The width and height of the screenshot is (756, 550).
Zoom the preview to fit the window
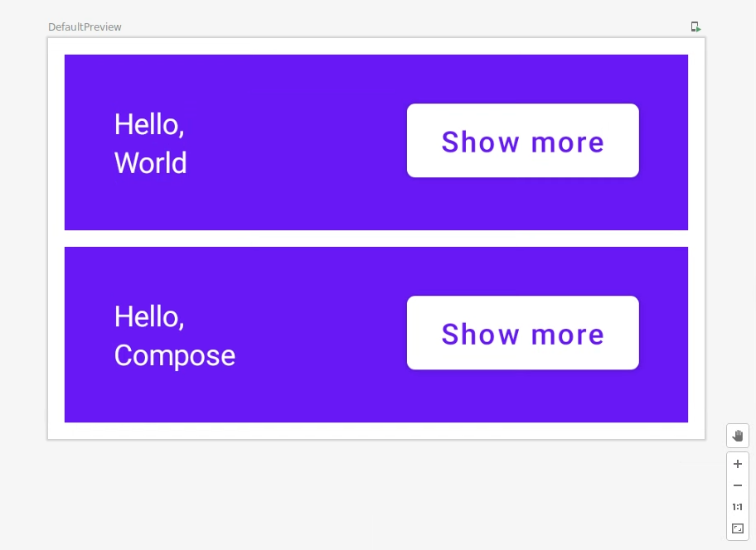(737, 528)
